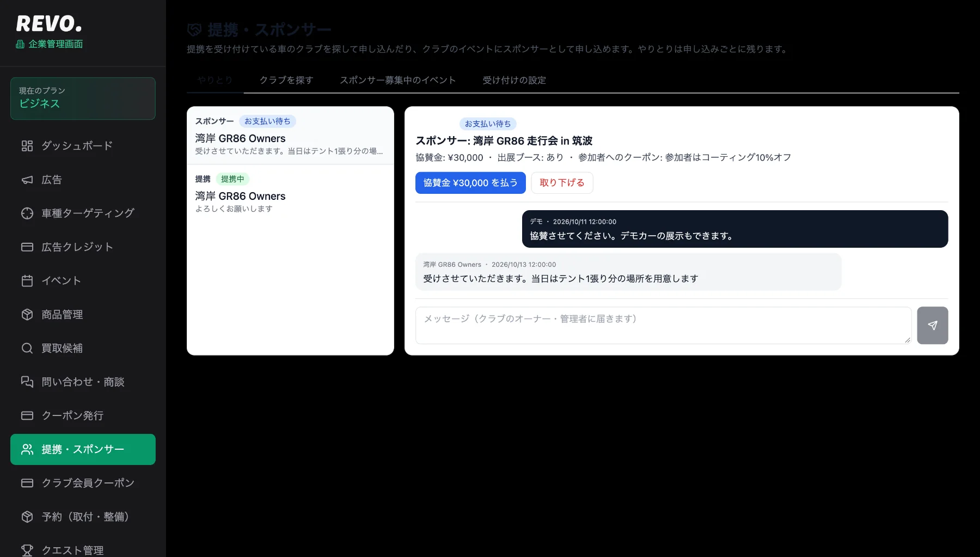Image resolution: width=980 pixels, height=557 pixels.
Task: Click the お支払い待ち badge in the conversation list
Action: coord(267,121)
